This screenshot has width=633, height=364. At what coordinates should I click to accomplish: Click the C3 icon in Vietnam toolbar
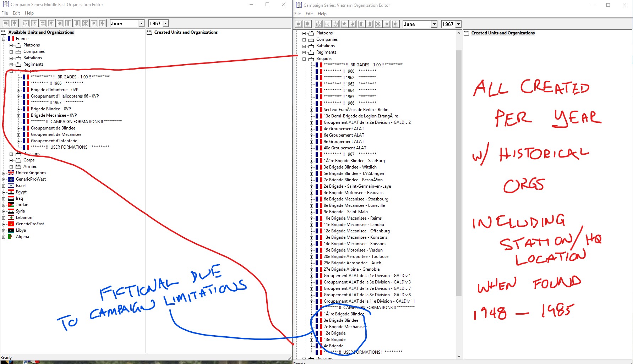coord(335,24)
